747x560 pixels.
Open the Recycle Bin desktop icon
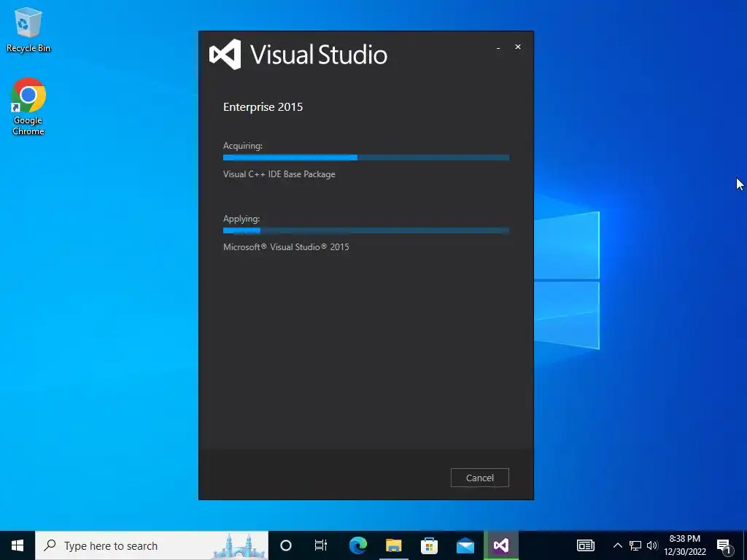pos(28,29)
